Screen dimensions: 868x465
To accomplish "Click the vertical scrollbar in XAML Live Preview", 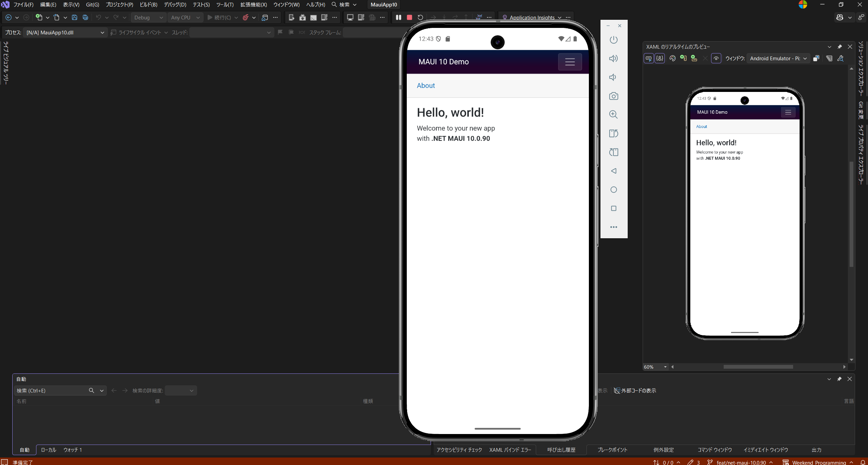I will pyautogui.click(x=851, y=214).
